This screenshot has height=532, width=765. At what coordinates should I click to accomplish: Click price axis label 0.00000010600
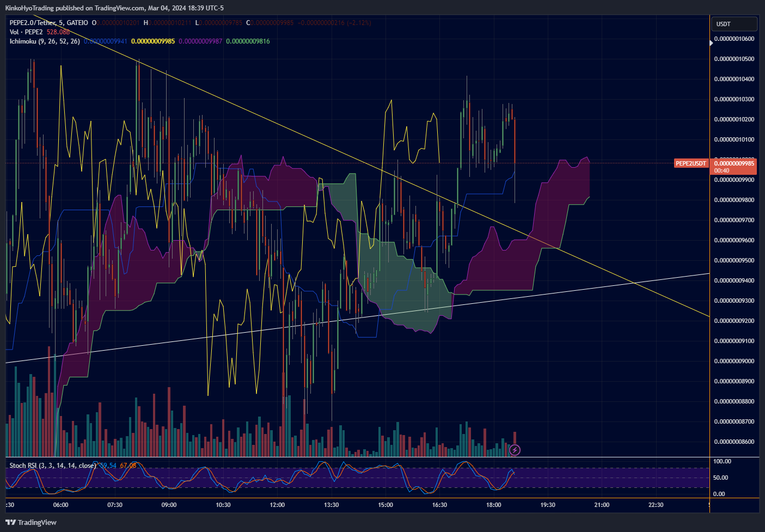[x=735, y=39]
